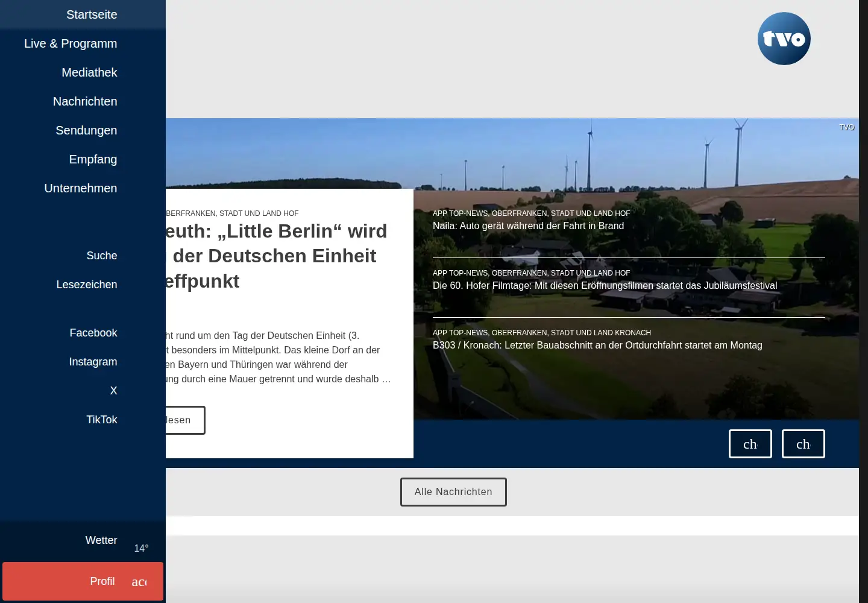Click the STADT UND LAND KRONACH category line
The height and width of the screenshot is (603, 868).
point(542,333)
